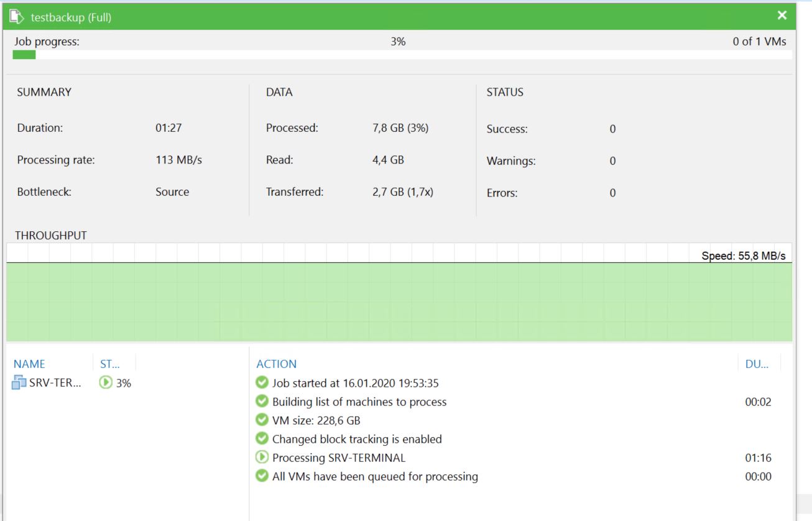Screen dimensions: 812x521
Task: Click the VM size success check icon
Action: 262,420
